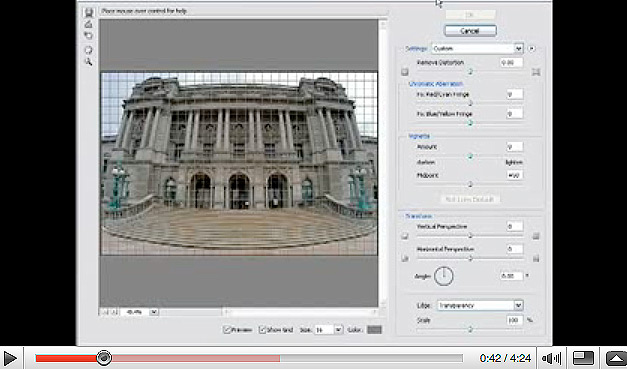This screenshot has width=627, height=369.
Task: Click the zoom in plus button
Action: (113, 312)
